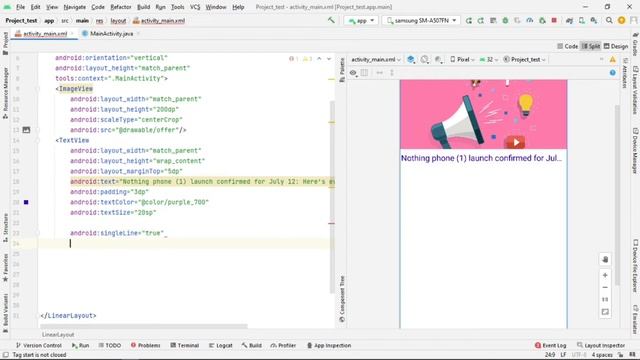640x360 pixels.
Task: Click the Sync Project with Gradle icon
Action: (x=569, y=20)
